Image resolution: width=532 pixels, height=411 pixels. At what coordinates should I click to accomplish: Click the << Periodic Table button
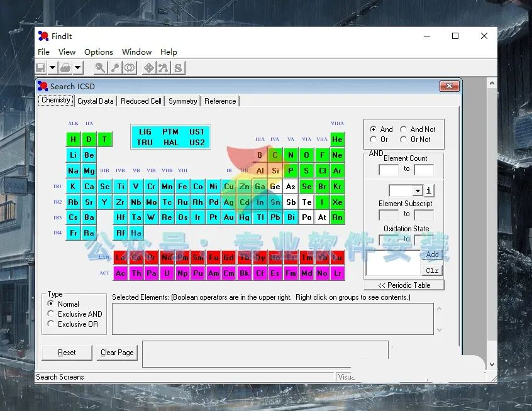(x=404, y=285)
